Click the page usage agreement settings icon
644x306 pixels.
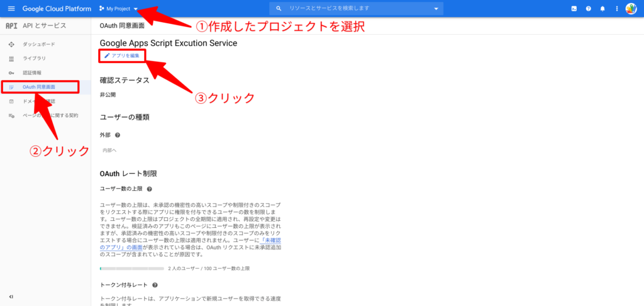[x=11, y=116]
